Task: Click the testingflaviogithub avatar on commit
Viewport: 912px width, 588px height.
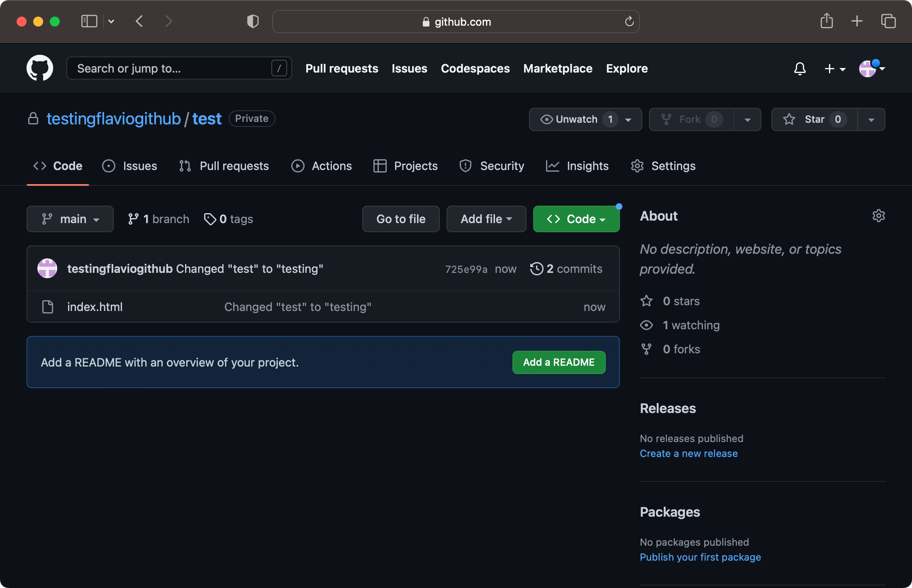Action: [x=47, y=268]
